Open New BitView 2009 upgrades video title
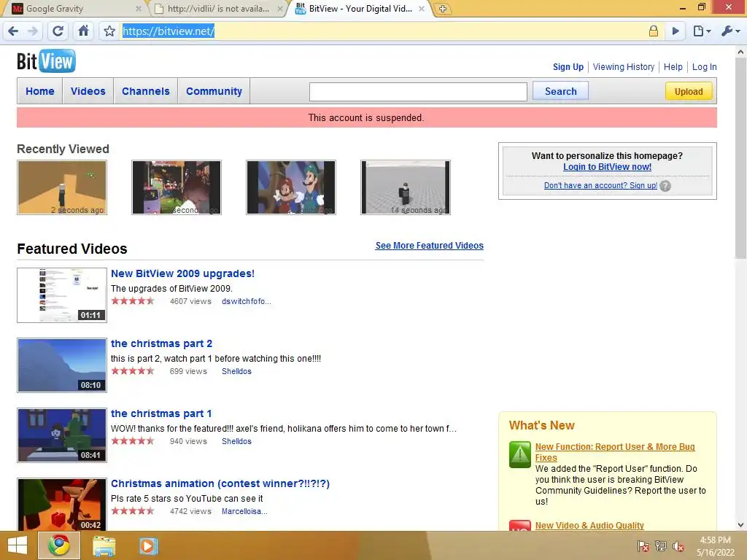Image resolution: width=747 pixels, height=560 pixels. (x=182, y=273)
